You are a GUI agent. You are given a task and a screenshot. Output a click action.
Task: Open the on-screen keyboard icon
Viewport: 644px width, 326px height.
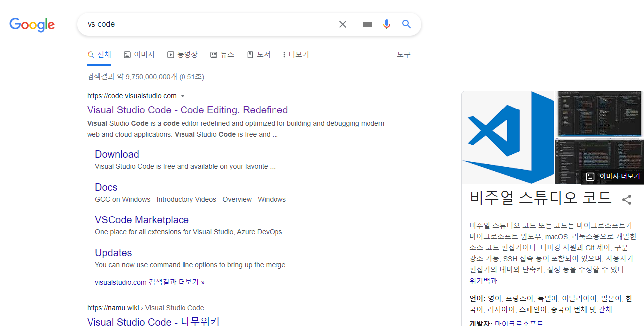tap(367, 24)
